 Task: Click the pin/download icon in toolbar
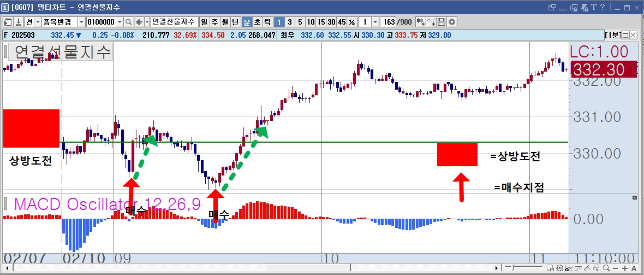19,22
